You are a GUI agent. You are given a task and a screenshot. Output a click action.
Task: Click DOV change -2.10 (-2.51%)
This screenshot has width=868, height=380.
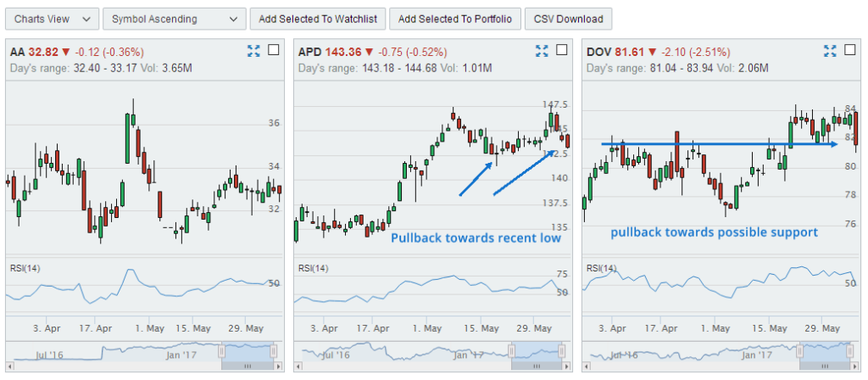pos(696,53)
